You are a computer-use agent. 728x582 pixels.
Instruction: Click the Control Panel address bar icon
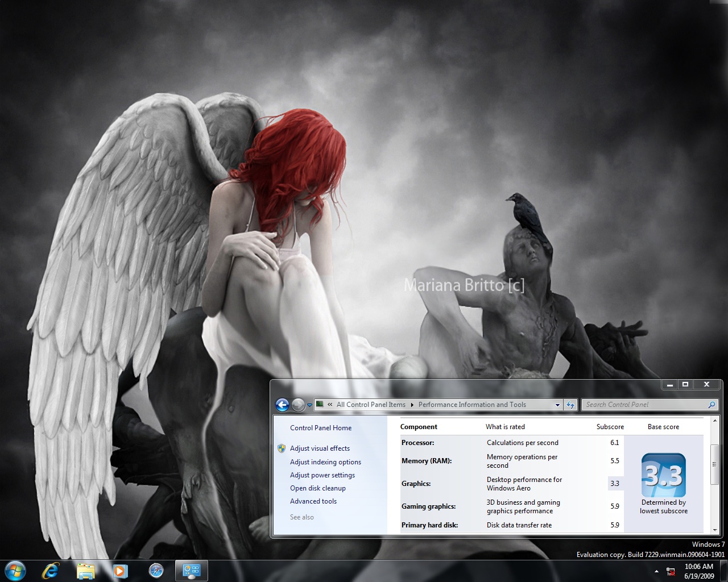click(320, 405)
